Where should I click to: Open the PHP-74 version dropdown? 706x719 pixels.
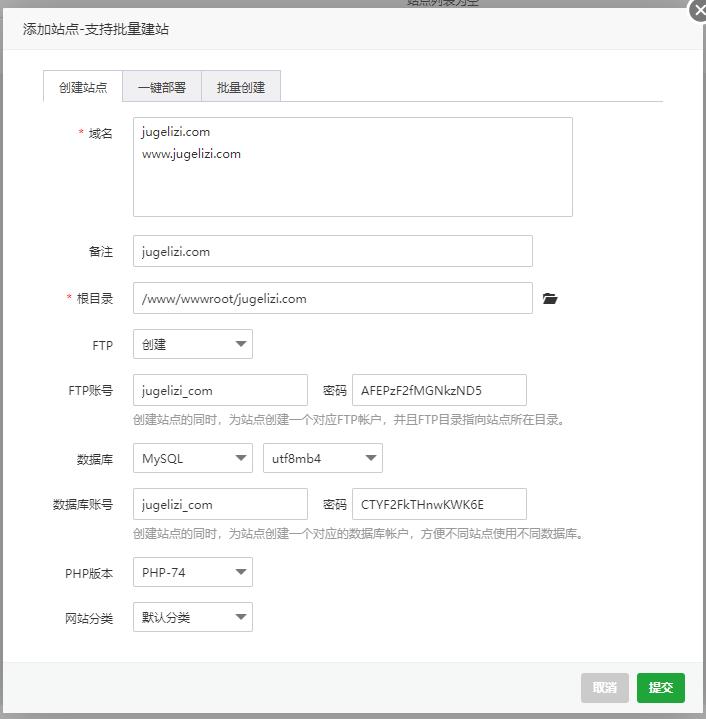pyautogui.click(x=193, y=572)
